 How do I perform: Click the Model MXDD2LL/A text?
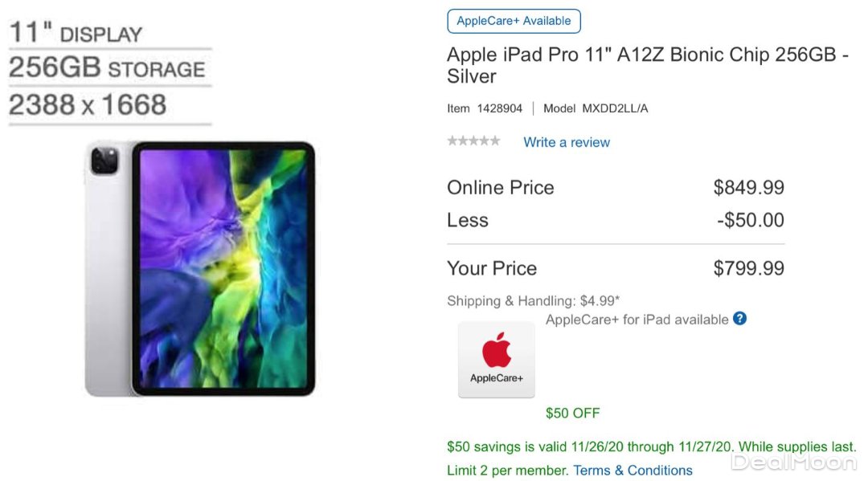(595, 108)
